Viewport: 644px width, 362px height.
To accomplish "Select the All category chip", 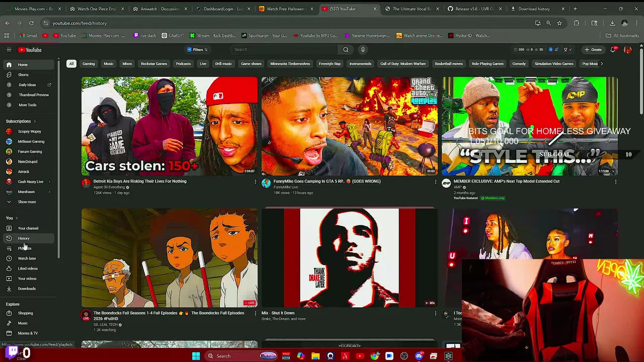I will (71, 64).
